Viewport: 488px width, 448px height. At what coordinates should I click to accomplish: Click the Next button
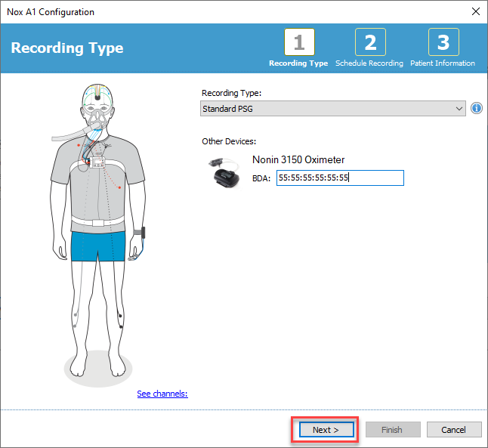coord(326,430)
